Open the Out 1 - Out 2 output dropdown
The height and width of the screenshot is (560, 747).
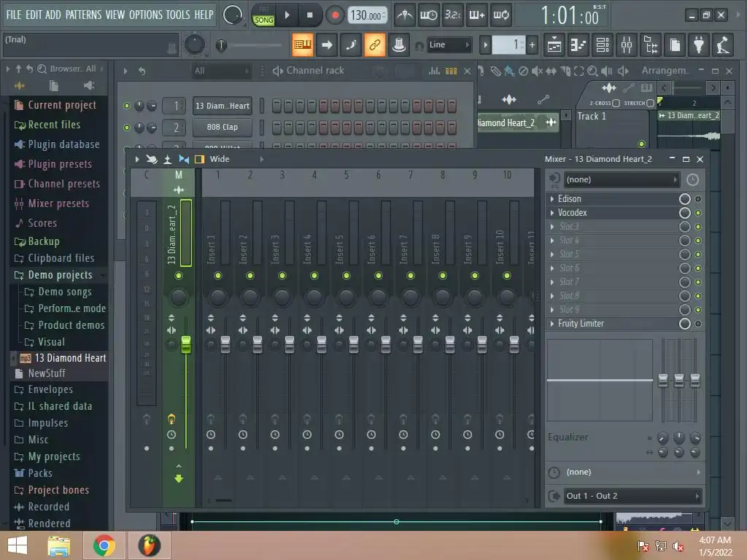(x=632, y=496)
